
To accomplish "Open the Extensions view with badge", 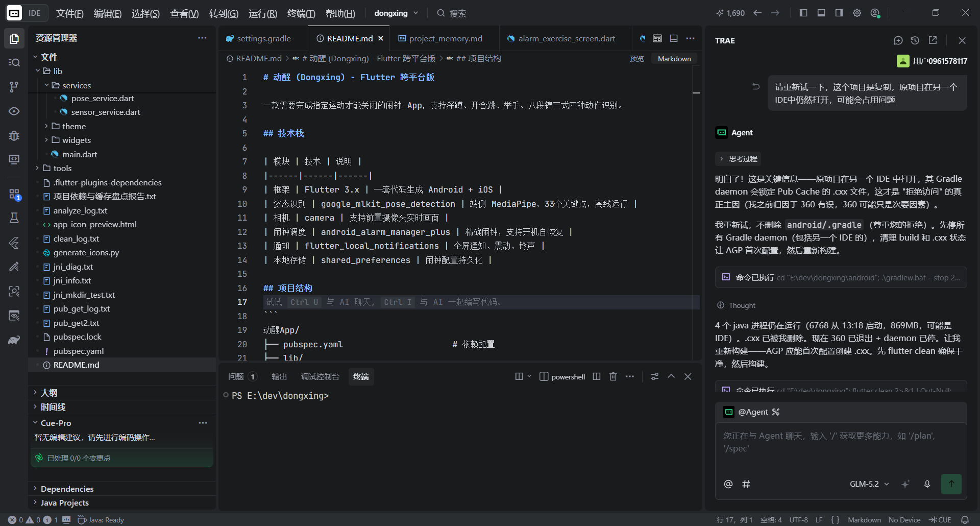I will coord(14,195).
